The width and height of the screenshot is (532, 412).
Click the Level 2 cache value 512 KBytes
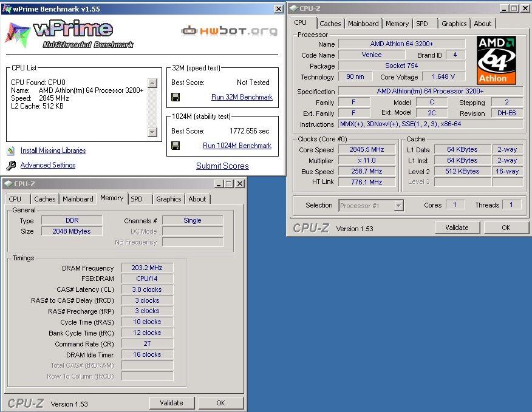[x=462, y=171]
